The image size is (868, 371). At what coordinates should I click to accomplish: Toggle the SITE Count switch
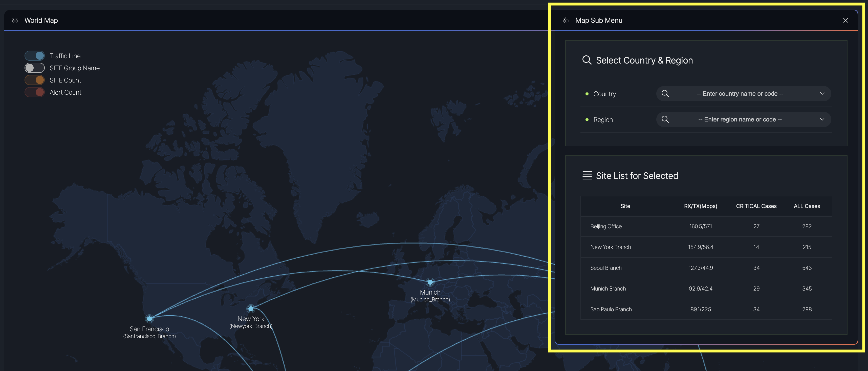point(34,80)
